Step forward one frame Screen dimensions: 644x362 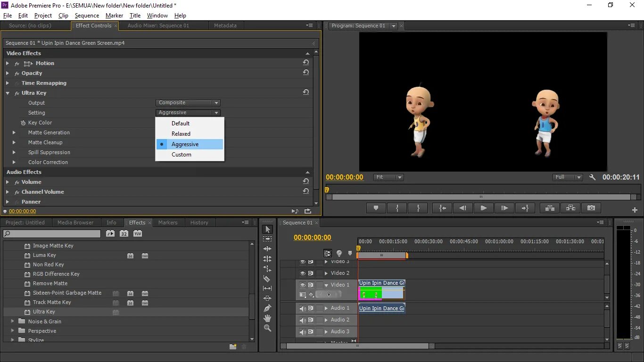click(504, 208)
